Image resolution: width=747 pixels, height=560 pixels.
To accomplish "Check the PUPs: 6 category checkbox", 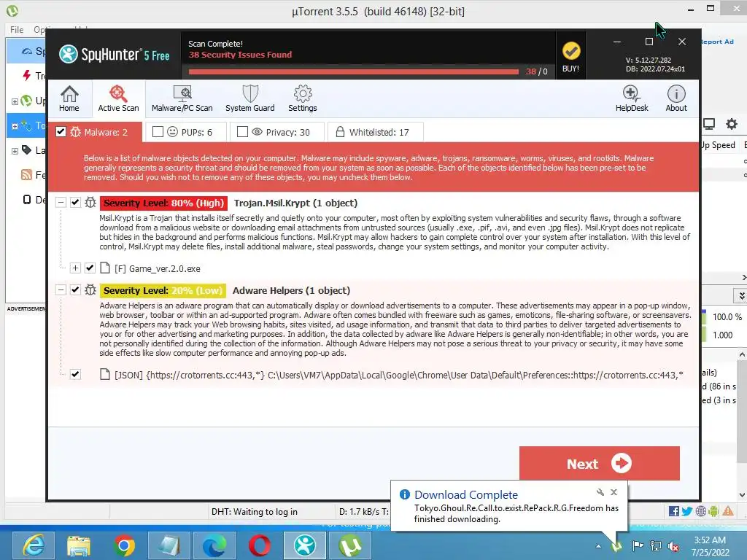I will (158, 131).
